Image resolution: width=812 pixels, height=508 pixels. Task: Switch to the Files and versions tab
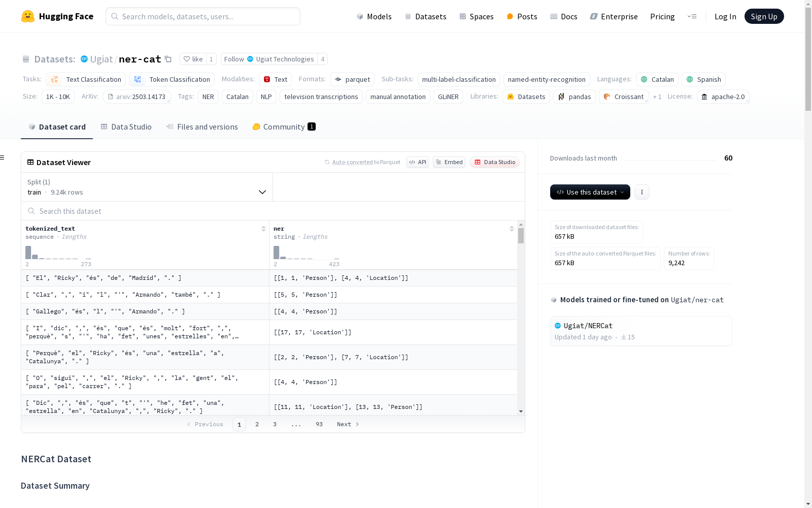[x=202, y=126]
